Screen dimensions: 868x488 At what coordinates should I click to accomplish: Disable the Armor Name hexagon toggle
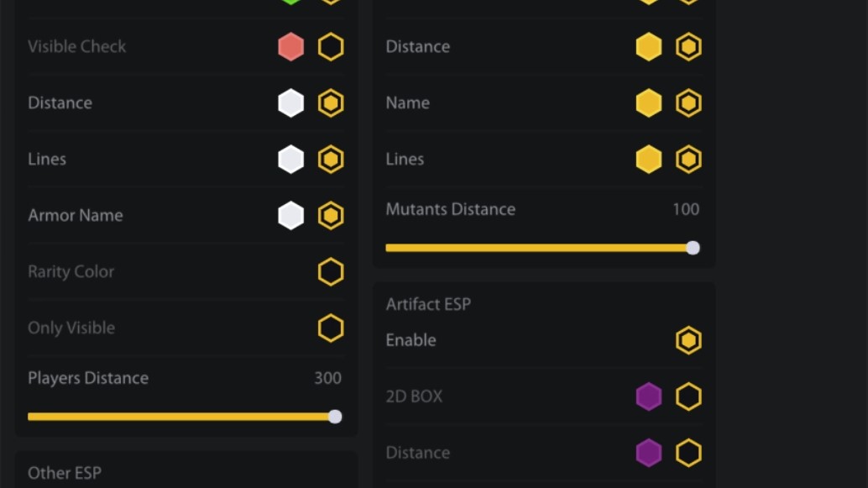tap(331, 216)
